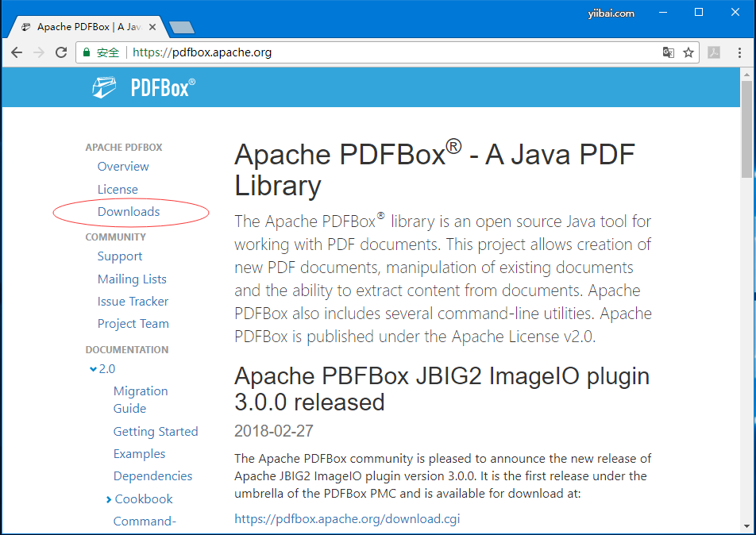The width and height of the screenshot is (756, 535).
Task: Click the PDFBox logo in header
Action: [144, 88]
